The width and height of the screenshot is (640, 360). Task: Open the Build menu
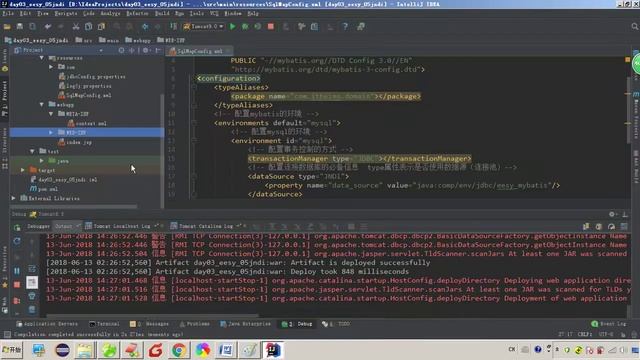(162, 13)
